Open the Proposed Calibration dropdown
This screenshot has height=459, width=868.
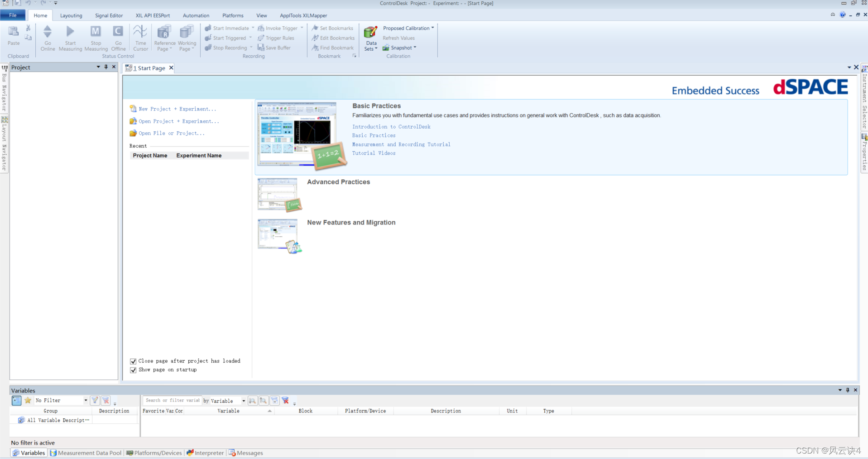tap(408, 28)
